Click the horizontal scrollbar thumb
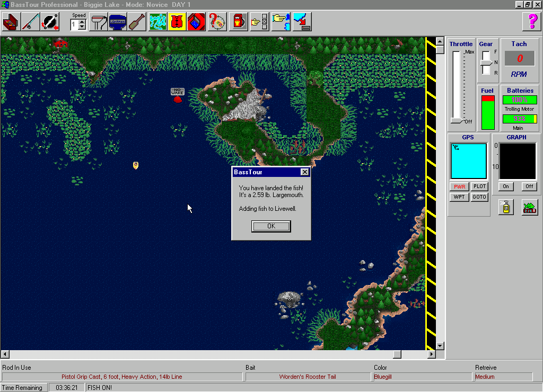The width and height of the screenshot is (543, 392). click(397, 354)
